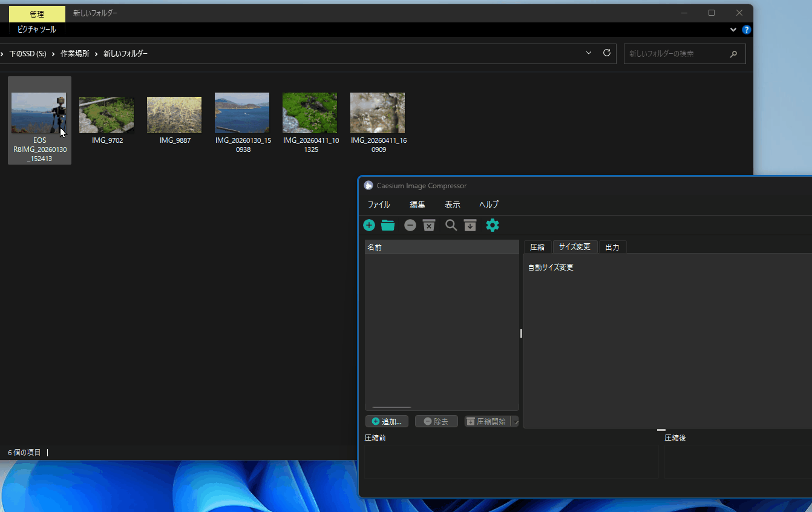The width and height of the screenshot is (812, 512).
Task: Open the 管理 ribbon tab in Explorer
Action: click(x=37, y=14)
